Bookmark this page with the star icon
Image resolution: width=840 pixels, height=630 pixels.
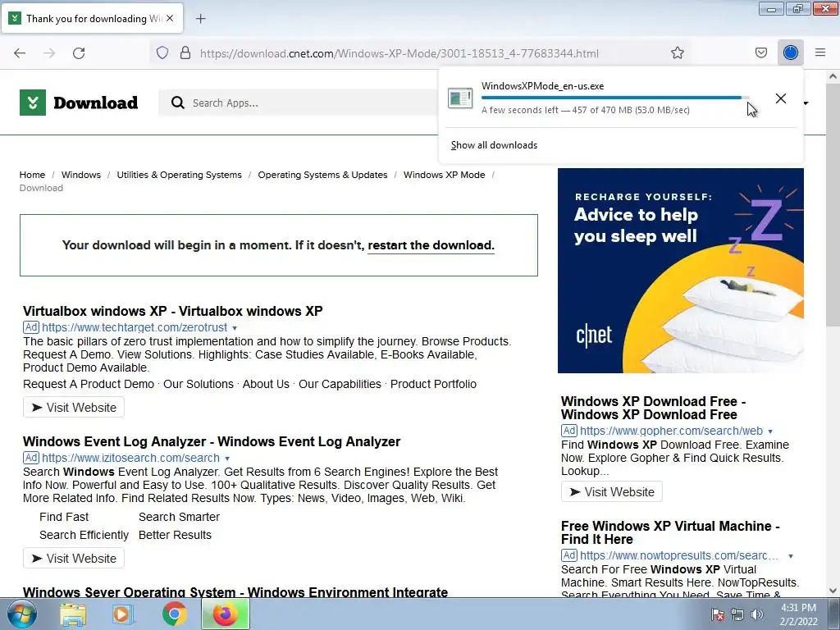click(677, 52)
